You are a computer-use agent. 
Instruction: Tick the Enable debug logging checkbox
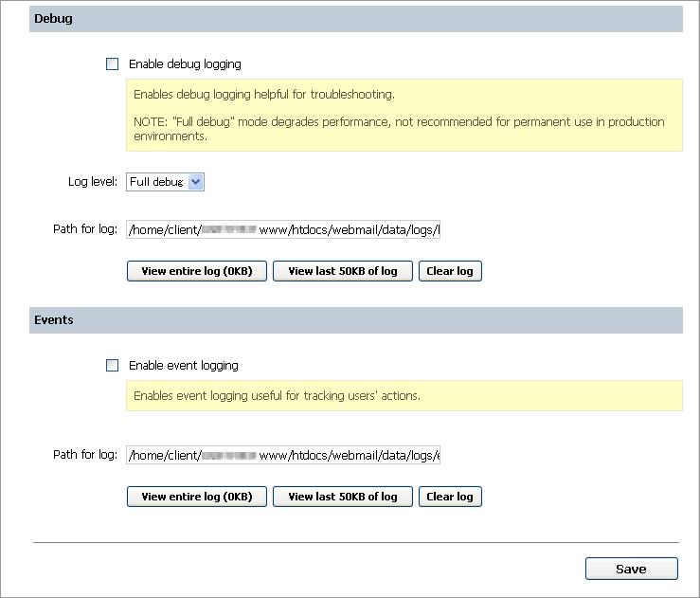point(113,64)
